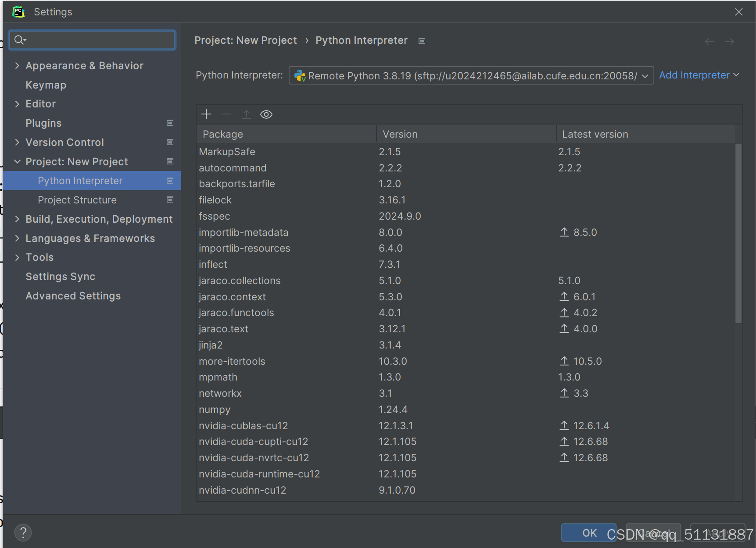Uninstall selected package with the minus icon
This screenshot has height=548, width=756.
tap(226, 114)
